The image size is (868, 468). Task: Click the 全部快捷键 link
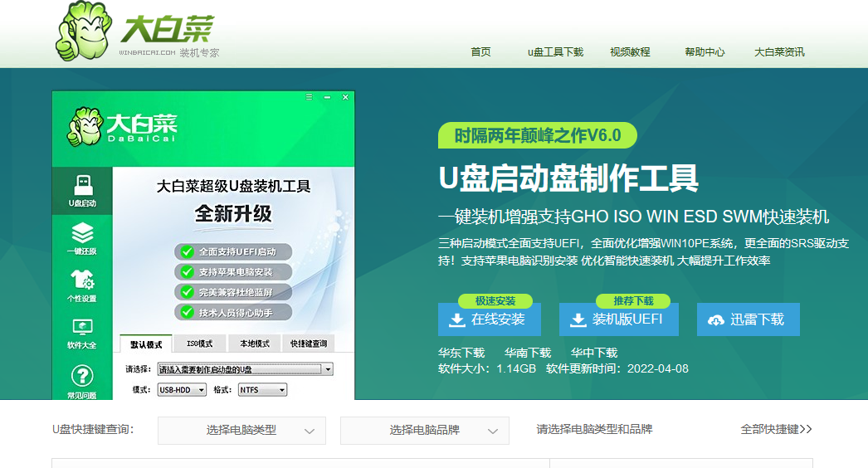coord(776,429)
